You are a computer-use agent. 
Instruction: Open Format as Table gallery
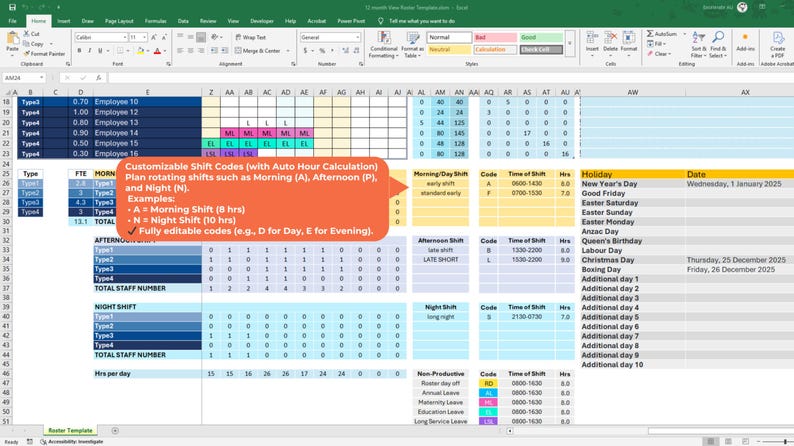[412, 45]
